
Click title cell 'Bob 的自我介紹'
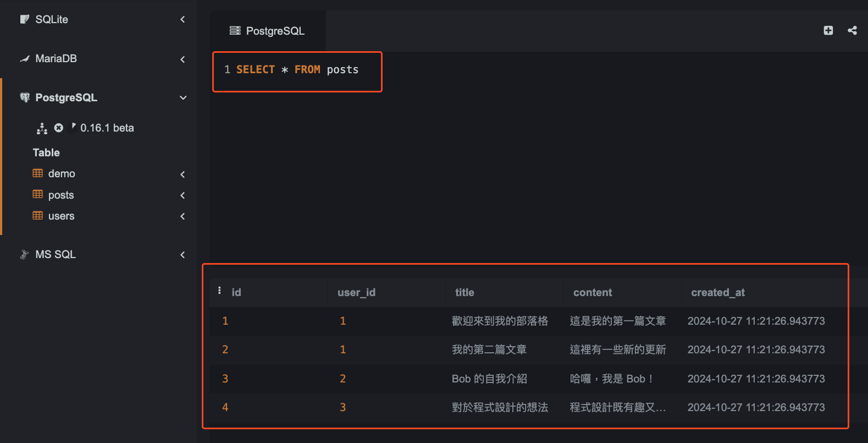pyautogui.click(x=489, y=379)
